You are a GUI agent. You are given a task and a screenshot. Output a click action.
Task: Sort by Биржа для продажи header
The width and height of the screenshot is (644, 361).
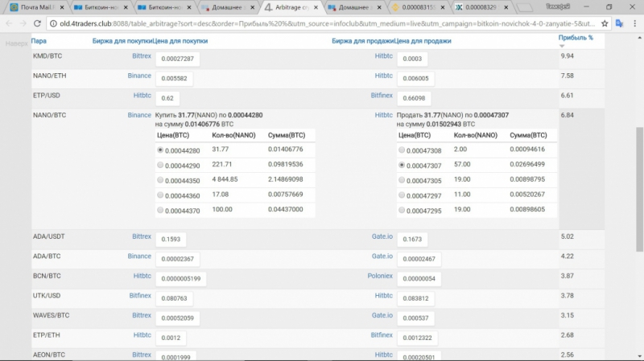pos(363,41)
